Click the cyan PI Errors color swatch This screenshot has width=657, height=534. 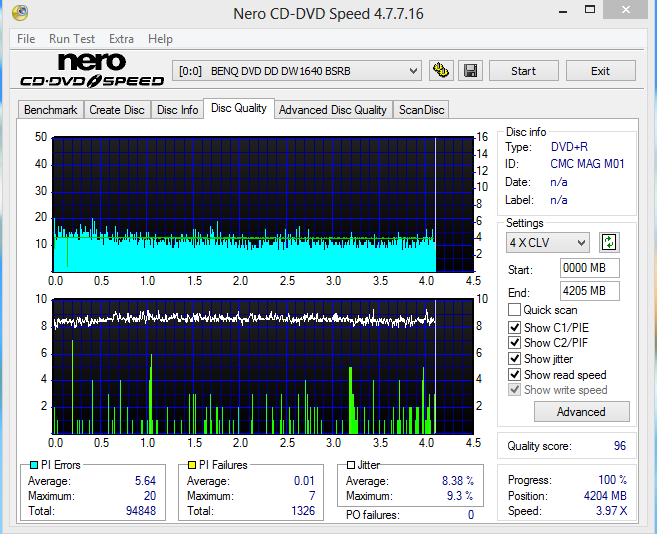(x=34, y=464)
